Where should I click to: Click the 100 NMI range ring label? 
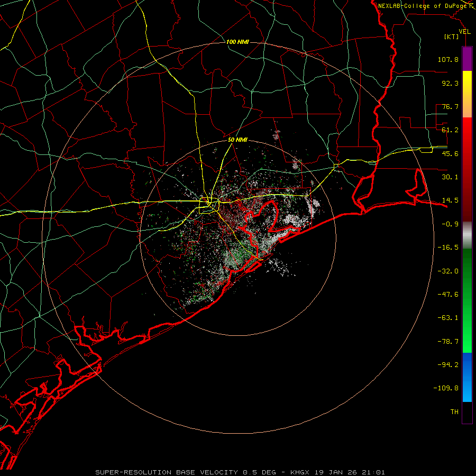pos(237,42)
